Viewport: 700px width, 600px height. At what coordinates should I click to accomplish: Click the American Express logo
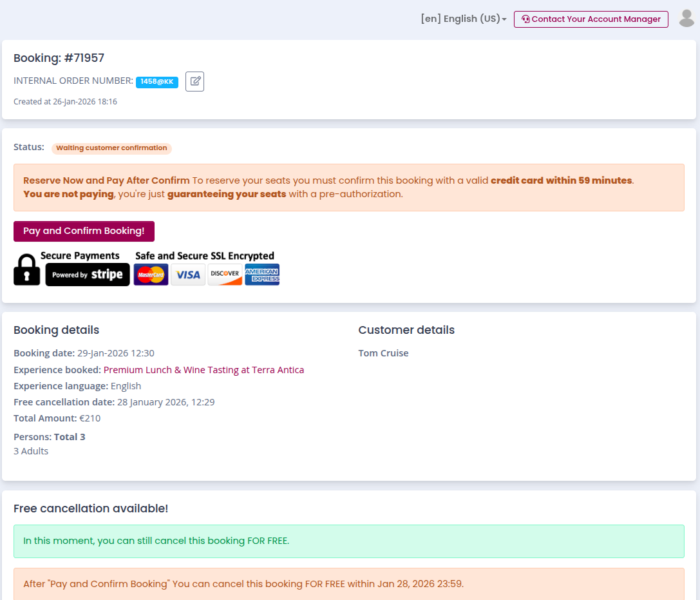tap(262, 275)
